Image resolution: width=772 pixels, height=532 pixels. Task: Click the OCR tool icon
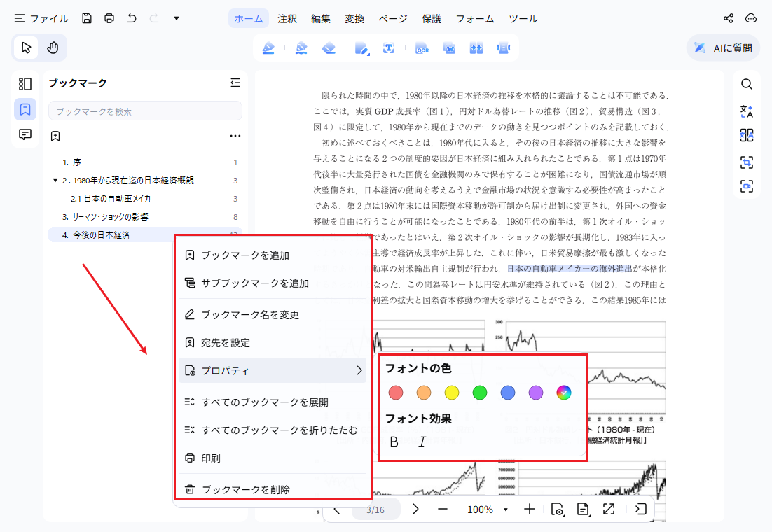(x=422, y=48)
